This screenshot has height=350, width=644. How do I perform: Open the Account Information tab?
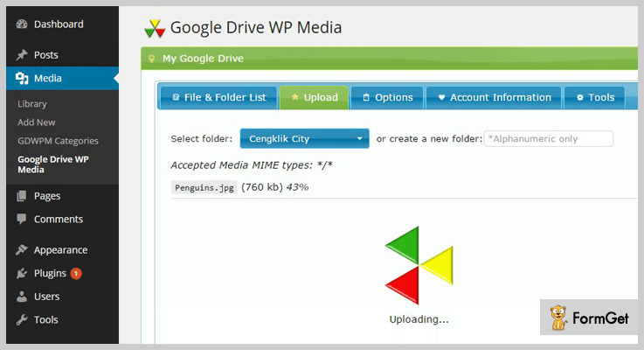click(494, 97)
